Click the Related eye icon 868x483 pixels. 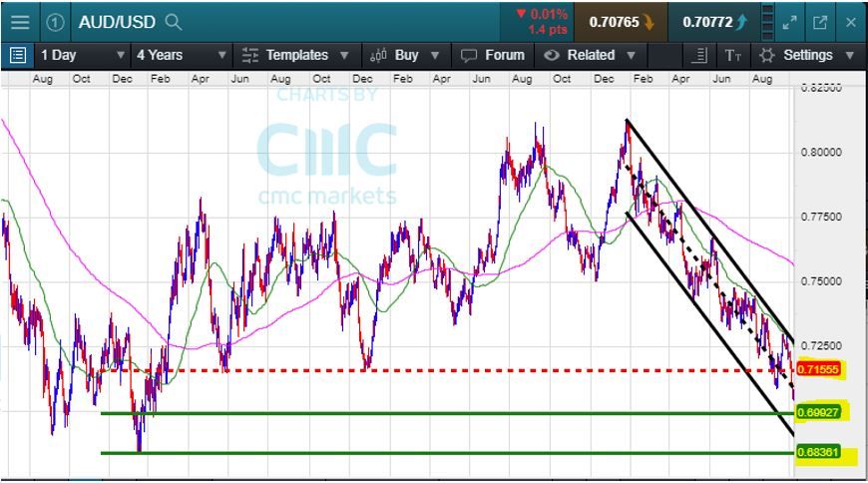552,56
